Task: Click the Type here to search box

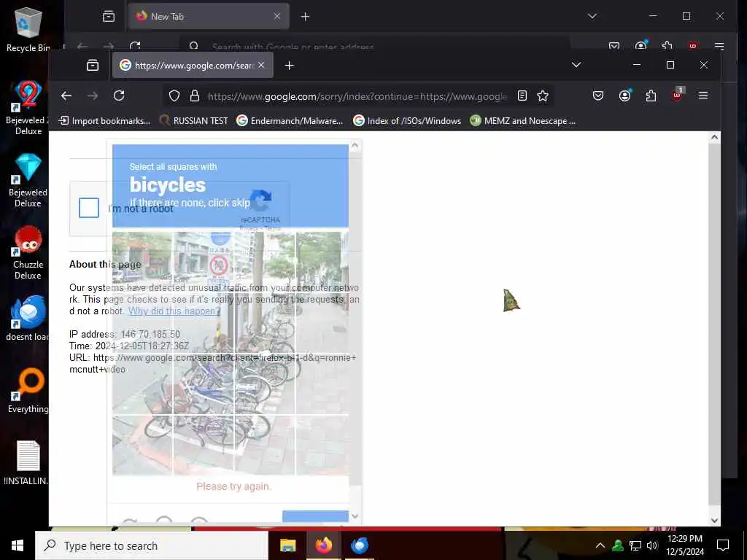Action: pos(152,545)
